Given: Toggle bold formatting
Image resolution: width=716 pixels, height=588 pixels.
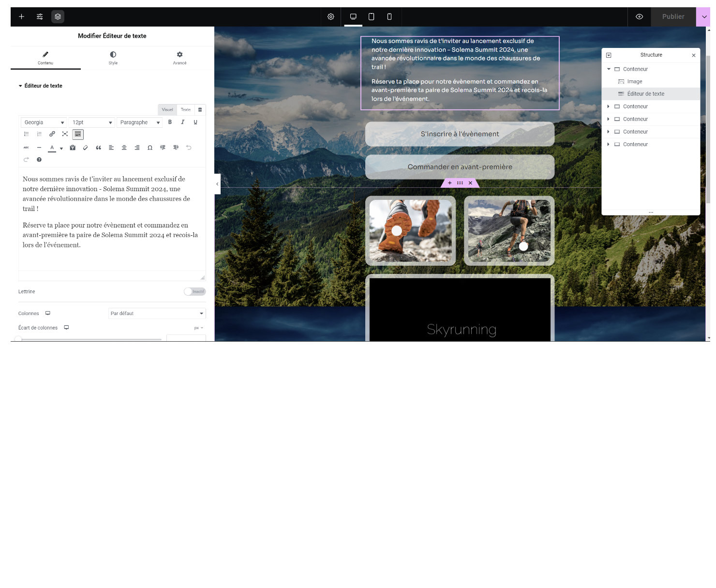Looking at the screenshot, I should click(170, 122).
